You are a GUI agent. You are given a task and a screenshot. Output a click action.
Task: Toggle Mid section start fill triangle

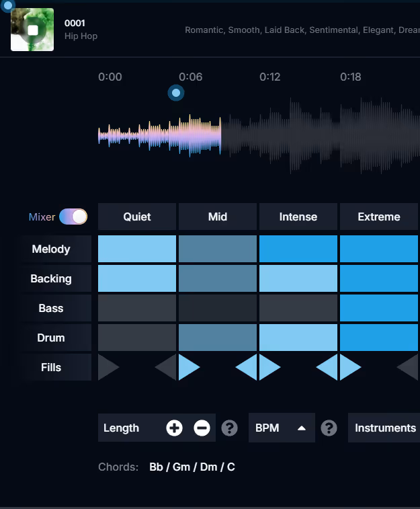coord(187,367)
